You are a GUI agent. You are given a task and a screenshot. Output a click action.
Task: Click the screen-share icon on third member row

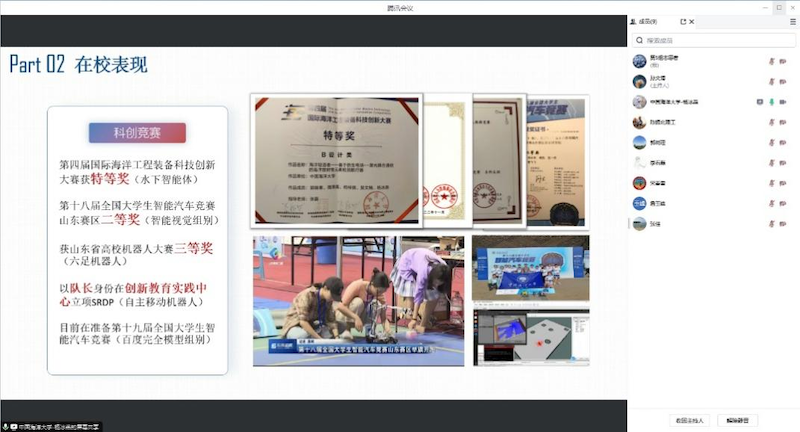[759, 102]
